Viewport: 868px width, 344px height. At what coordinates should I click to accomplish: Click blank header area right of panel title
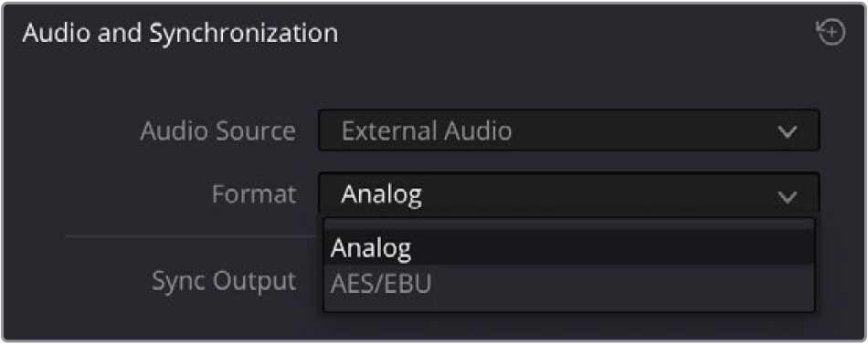[576, 34]
